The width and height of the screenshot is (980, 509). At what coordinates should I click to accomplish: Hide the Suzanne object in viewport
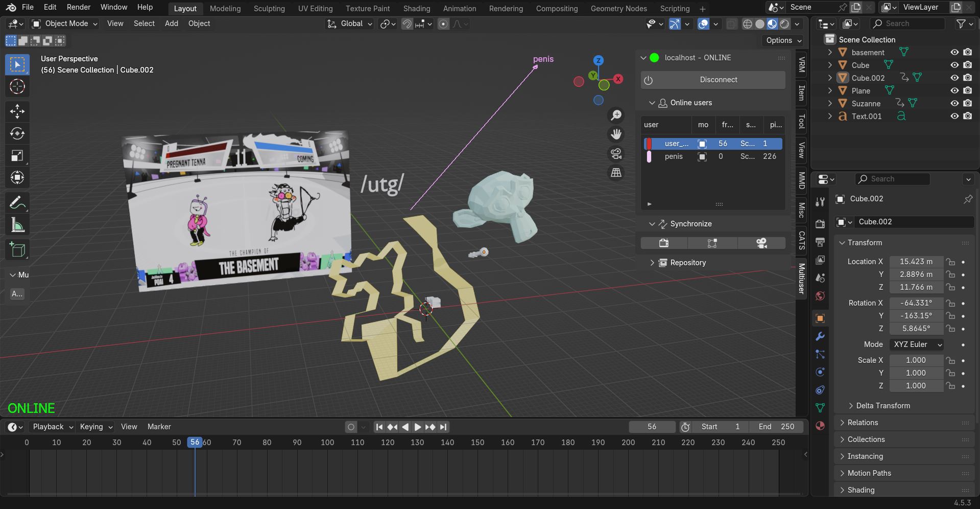point(954,103)
